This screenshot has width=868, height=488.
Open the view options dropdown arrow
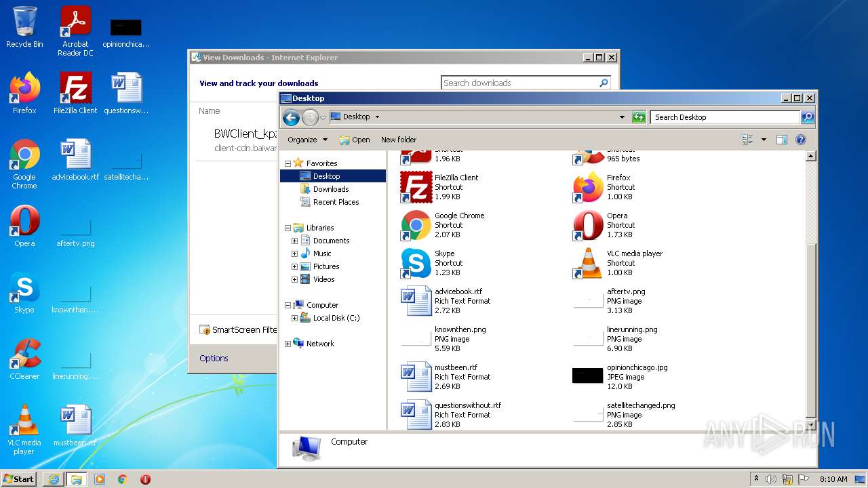[764, 140]
